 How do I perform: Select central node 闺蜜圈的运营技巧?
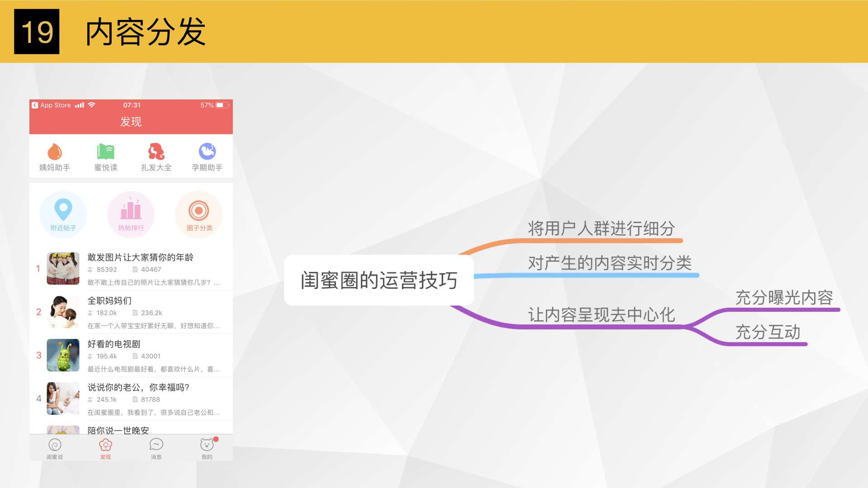(379, 280)
